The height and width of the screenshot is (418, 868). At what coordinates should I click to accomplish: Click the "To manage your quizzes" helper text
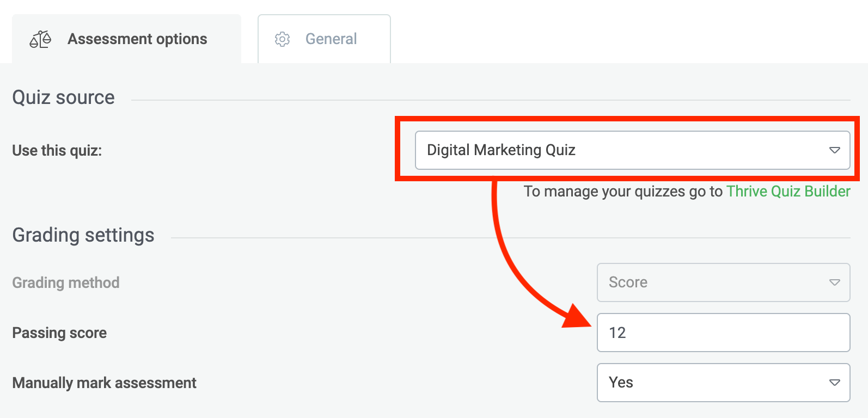pos(623,192)
